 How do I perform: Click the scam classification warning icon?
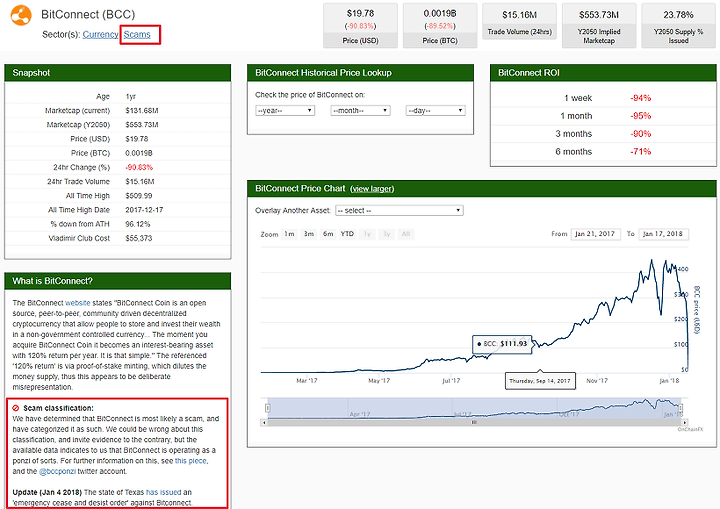pos(16,408)
